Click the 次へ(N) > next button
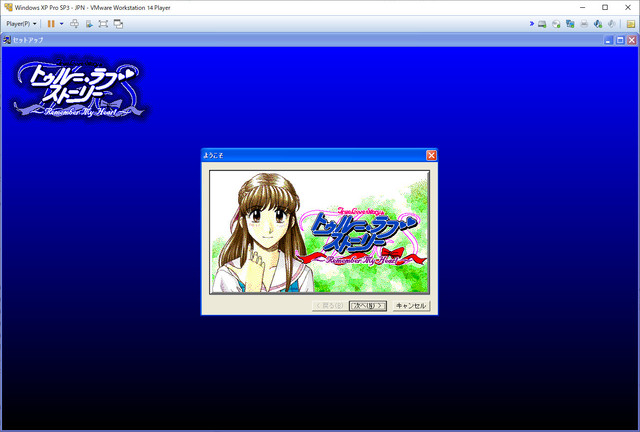This screenshot has height=432, width=640. click(368, 306)
